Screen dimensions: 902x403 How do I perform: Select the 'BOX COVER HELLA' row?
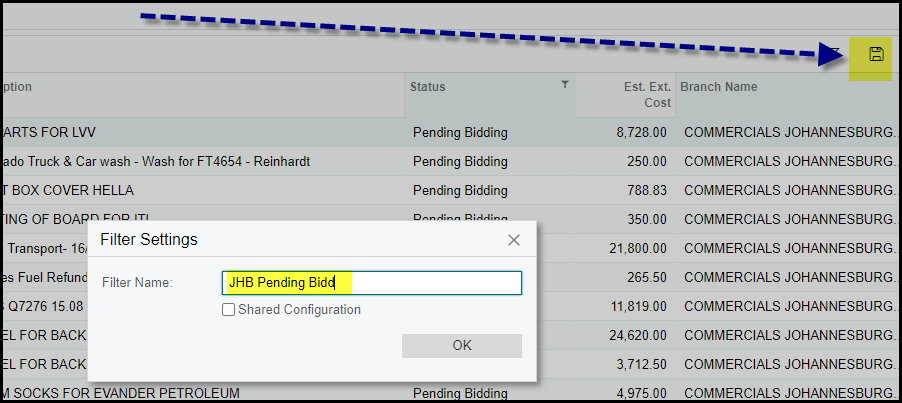coord(68,190)
